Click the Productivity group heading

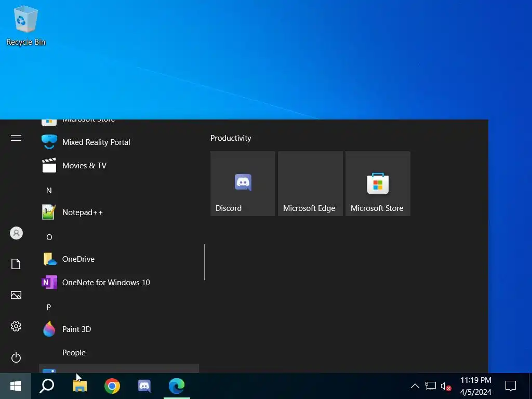231,138
